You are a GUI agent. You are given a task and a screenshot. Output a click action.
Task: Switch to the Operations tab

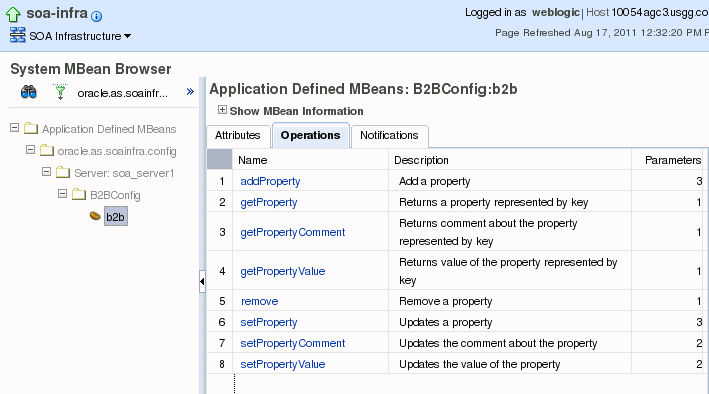[x=311, y=135]
